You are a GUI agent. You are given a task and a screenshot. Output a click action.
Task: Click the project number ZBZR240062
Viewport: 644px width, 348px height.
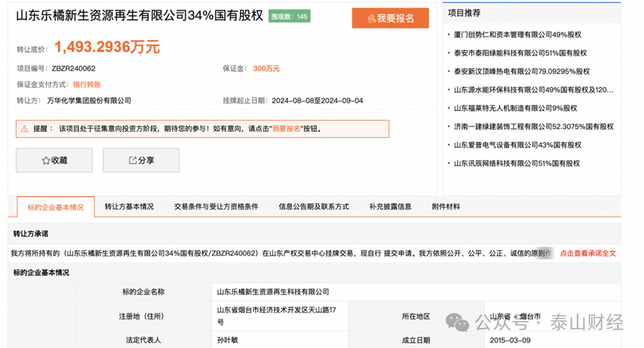[74, 69]
